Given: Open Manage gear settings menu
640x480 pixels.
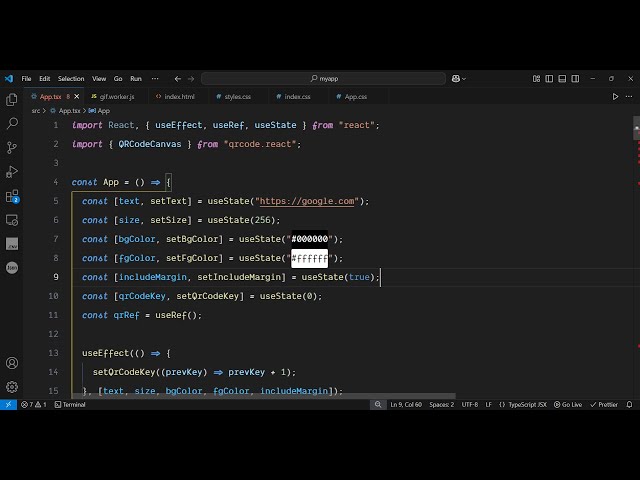Looking at the screenshot, I should pyautogui.click(x=12, y=387).
